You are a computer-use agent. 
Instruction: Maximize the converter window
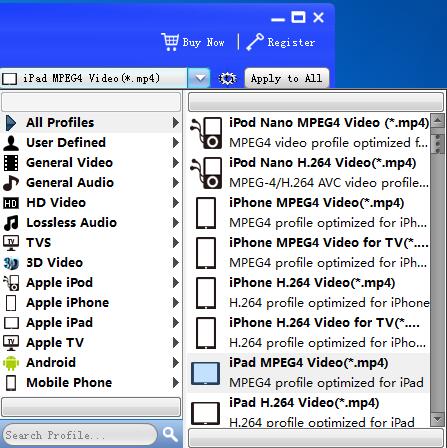(x=298, y=17)
